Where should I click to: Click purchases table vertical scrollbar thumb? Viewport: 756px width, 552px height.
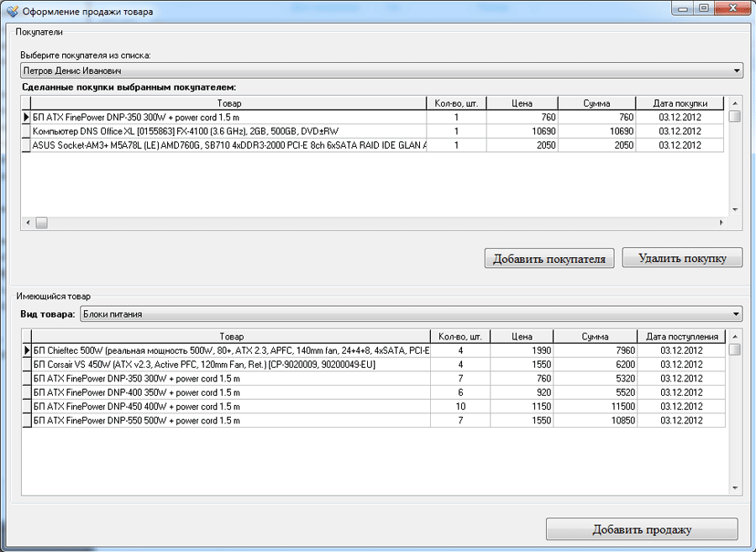click(x=735, y=116)
